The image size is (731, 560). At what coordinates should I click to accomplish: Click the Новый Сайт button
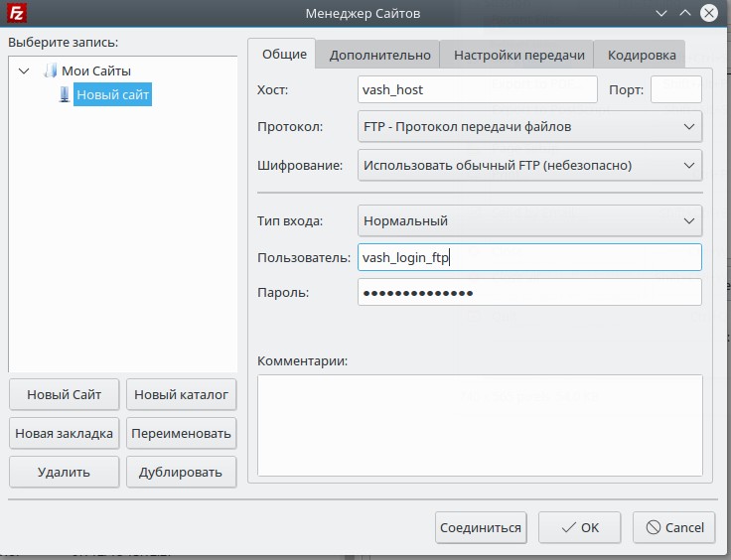tap(64, 394)
